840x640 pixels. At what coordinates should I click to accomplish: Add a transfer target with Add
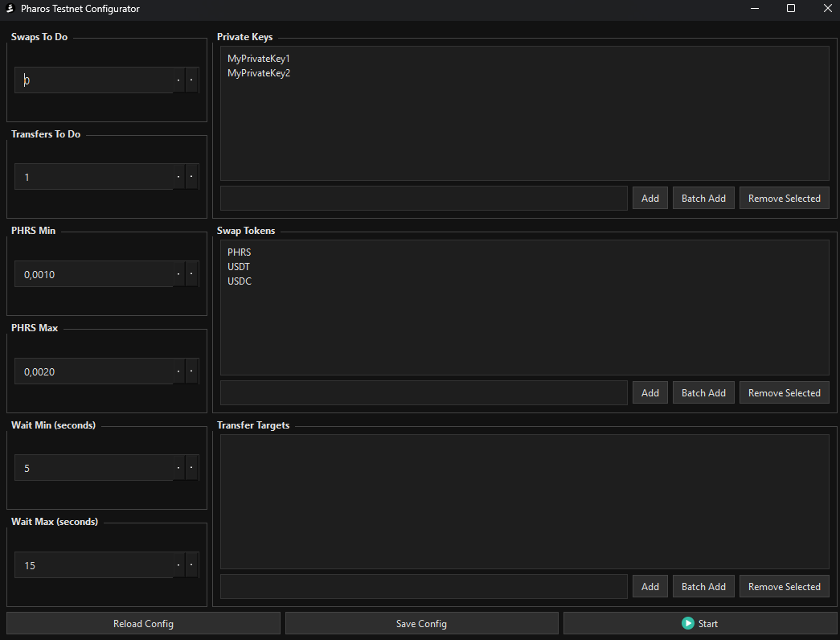point(649,586)
